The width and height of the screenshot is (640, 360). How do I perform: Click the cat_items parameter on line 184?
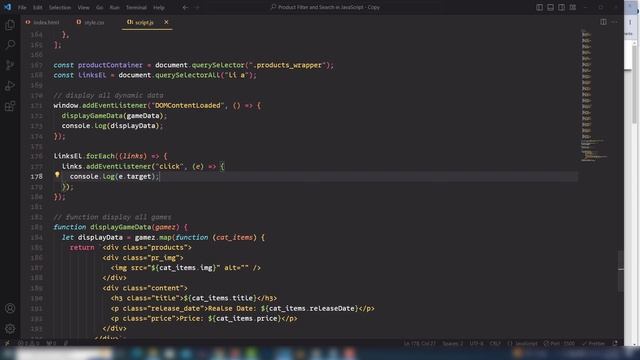pyautogui.click(x=235, y=237)
